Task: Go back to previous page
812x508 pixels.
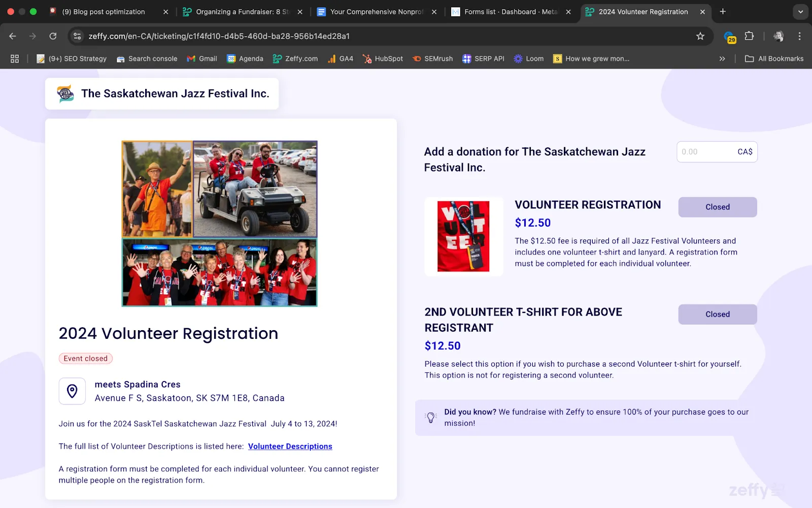Action: tap(13, 36)
